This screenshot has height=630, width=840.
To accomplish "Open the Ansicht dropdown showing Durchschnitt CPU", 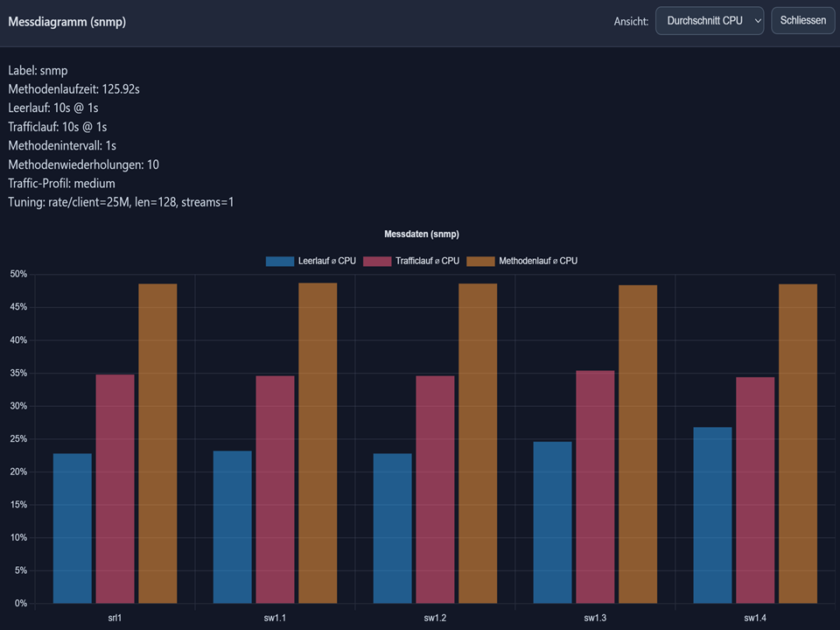I will coord(710,21).
